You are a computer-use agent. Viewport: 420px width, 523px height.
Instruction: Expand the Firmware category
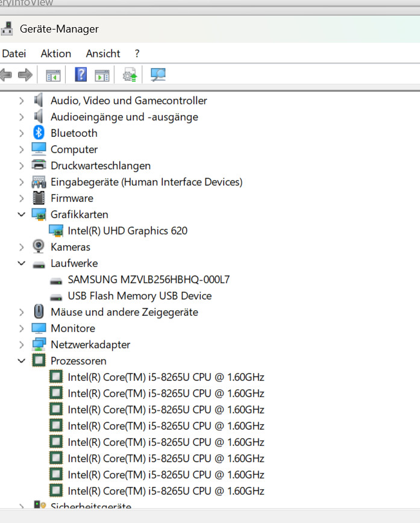click(21, 198)
